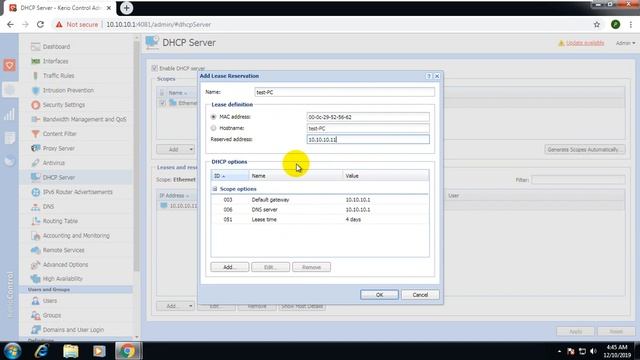Viewport: 640px width, 360px height.
Task: Open Intrusion Prevention settings
Action: pos(68,90)
